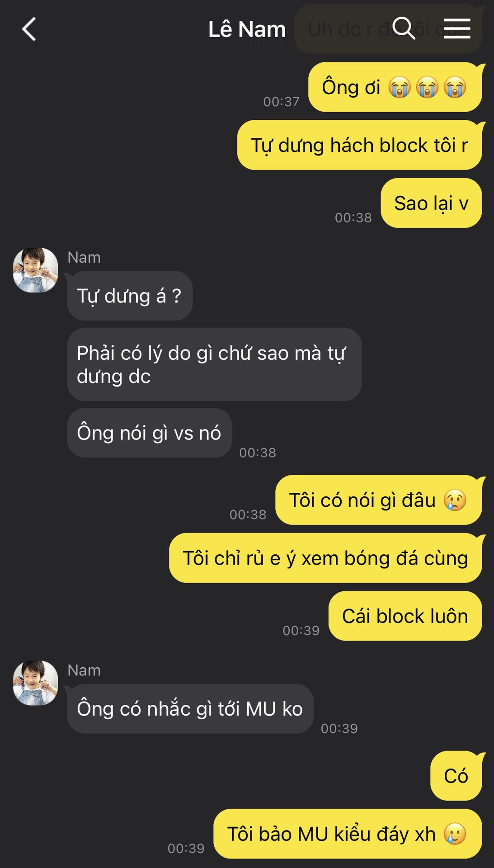Select the 'Ông nói gì vs nó' bubble

point(150,433)
